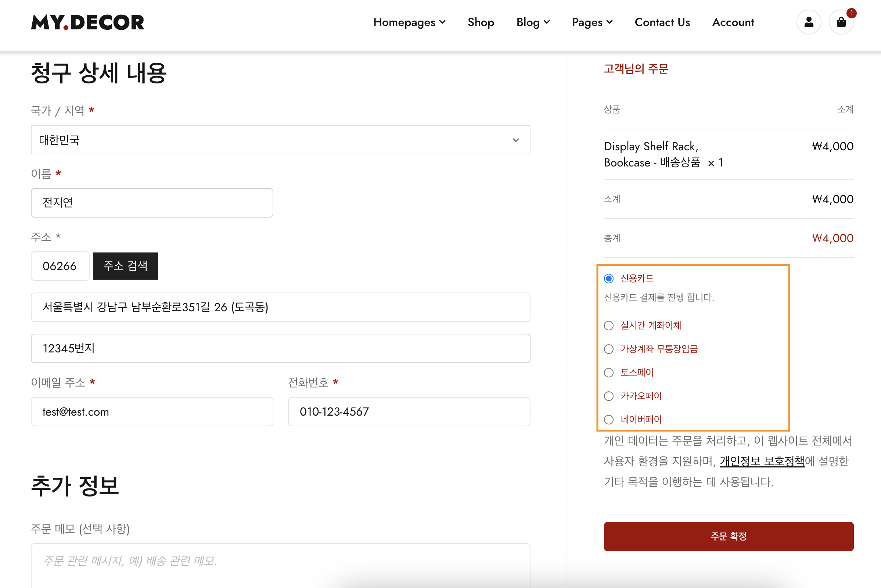
Task: Select 실시간 계좌이체 payment option
Action: point(608,326)
